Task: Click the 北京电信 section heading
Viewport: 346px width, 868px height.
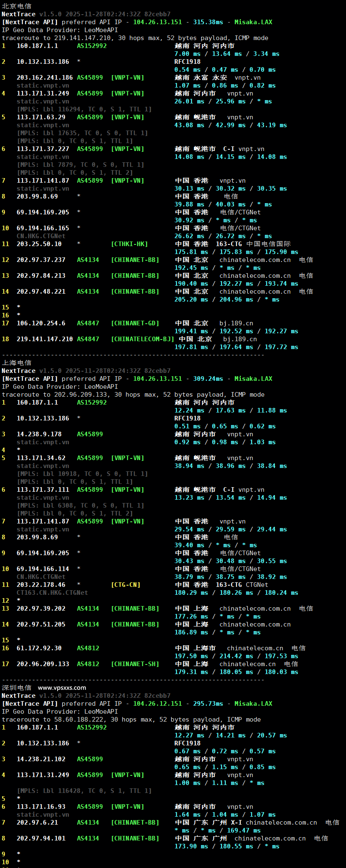Action: point(17,6)
